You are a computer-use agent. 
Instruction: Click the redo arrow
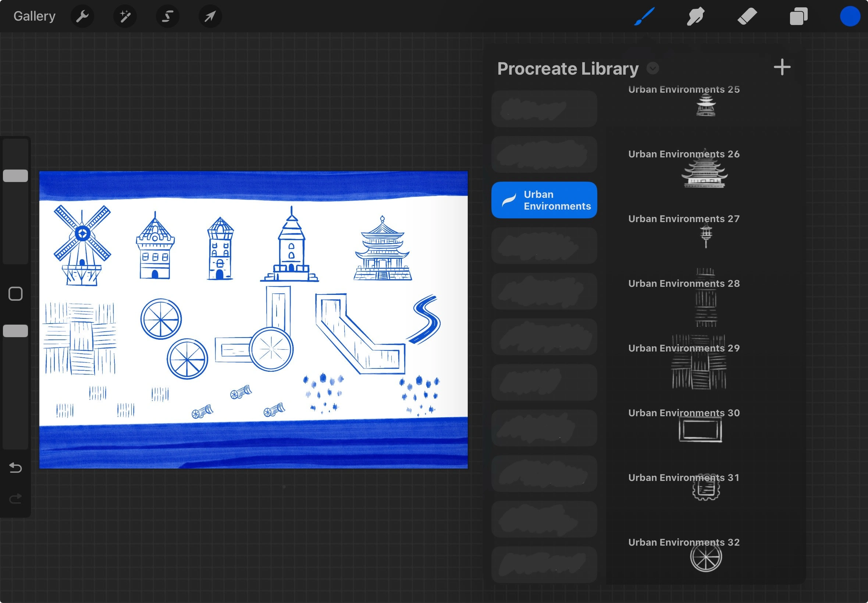tap(15, 499)
